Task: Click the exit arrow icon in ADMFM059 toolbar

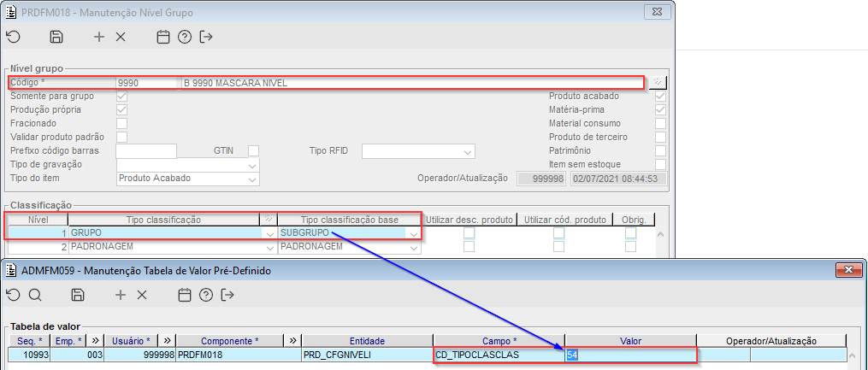Action: pos(227,295)
